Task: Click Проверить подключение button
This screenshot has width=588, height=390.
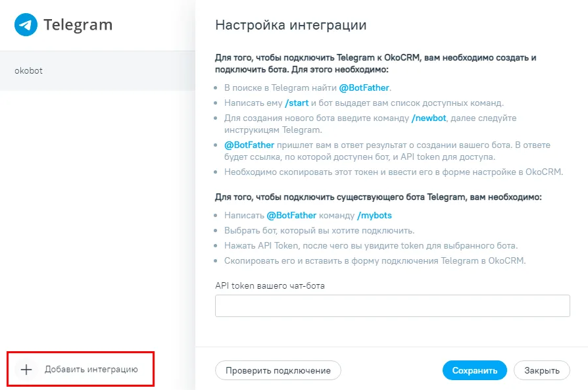Action: click(278, 370)
